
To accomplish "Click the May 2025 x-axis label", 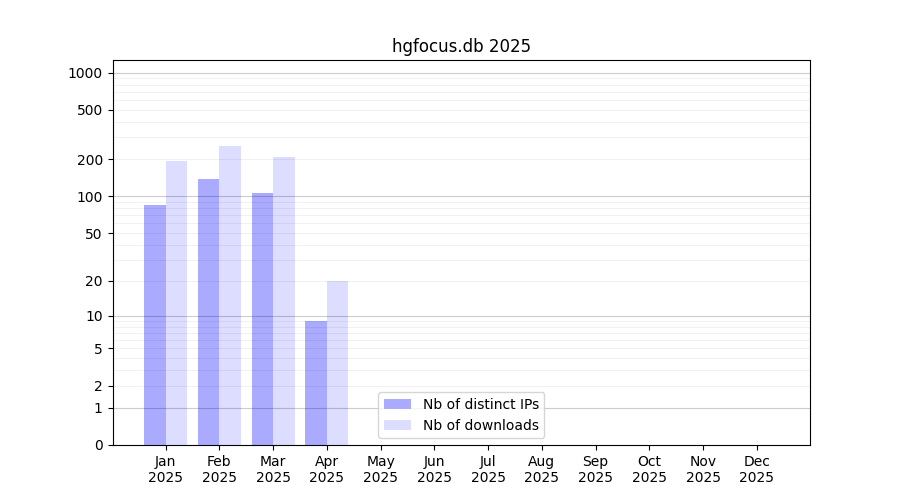I will [380, 469].
